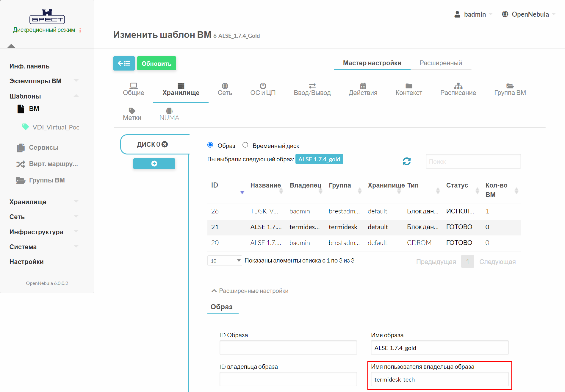
Task: Select the Образ radio button
Action: click(x=210, y=145)
